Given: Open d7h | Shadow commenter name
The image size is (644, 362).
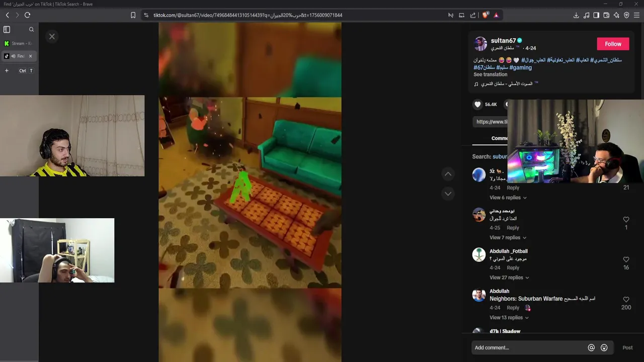Looking at the screenshot, I should click(x=505, y=331).
